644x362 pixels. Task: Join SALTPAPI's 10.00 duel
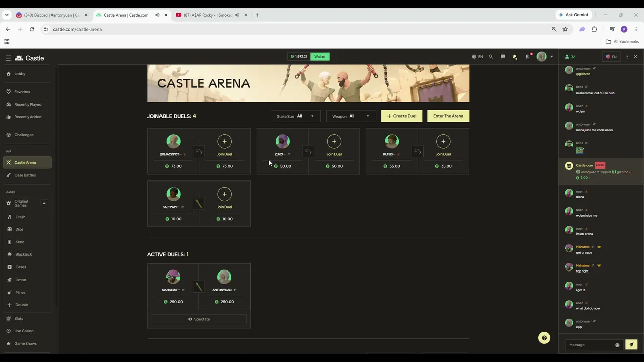pyautogui.click(x=224, y=199)
